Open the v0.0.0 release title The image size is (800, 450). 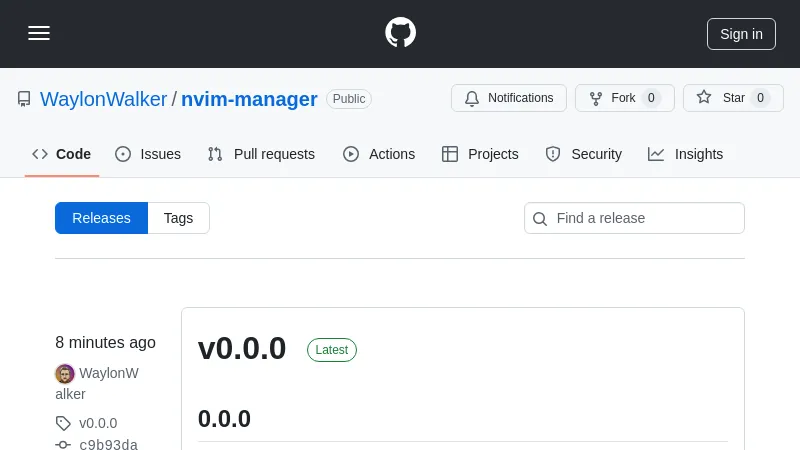point(242,349)
